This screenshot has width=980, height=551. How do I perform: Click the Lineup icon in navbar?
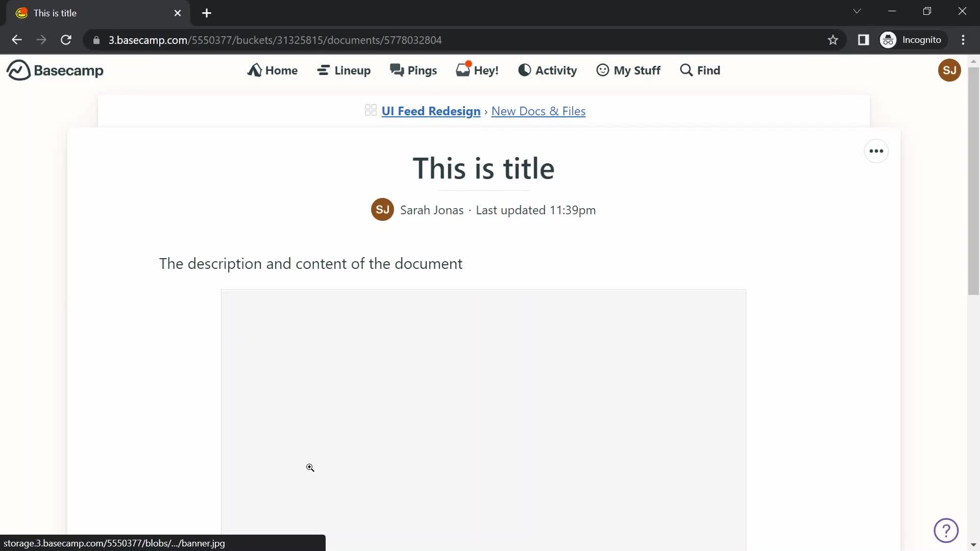(x=323, y=70)
